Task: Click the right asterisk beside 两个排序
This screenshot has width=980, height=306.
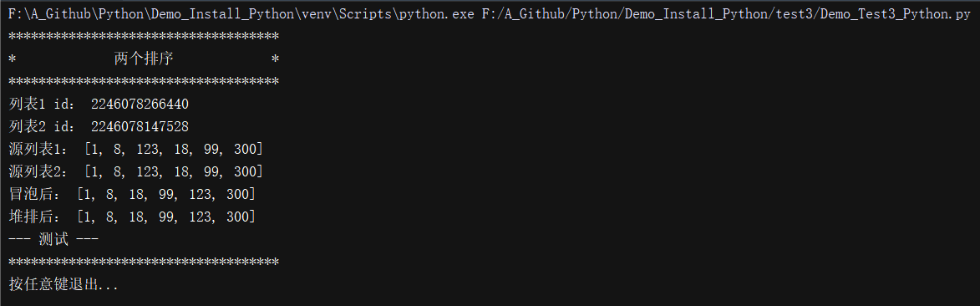Action: (x=275, y=59)
